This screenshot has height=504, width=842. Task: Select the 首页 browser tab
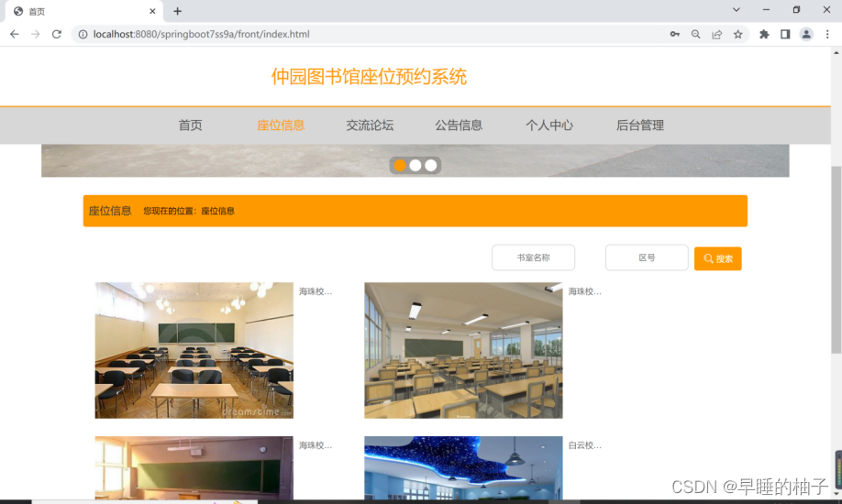click(x=83, y=11)
